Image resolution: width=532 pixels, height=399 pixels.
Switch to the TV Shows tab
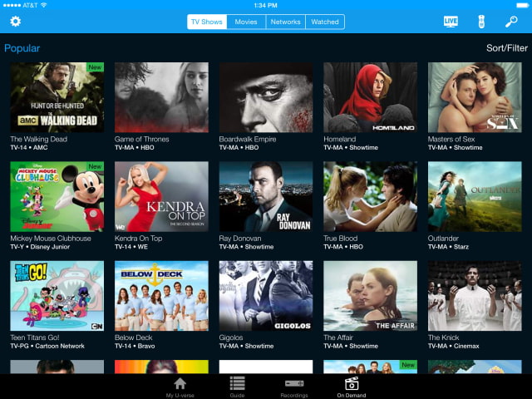[207, 22]
